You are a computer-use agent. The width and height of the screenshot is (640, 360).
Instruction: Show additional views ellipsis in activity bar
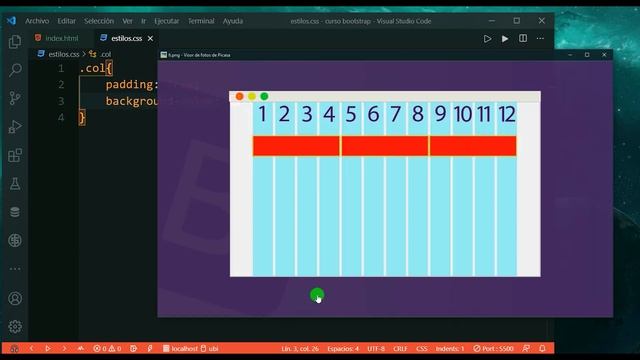pos(15,269)
